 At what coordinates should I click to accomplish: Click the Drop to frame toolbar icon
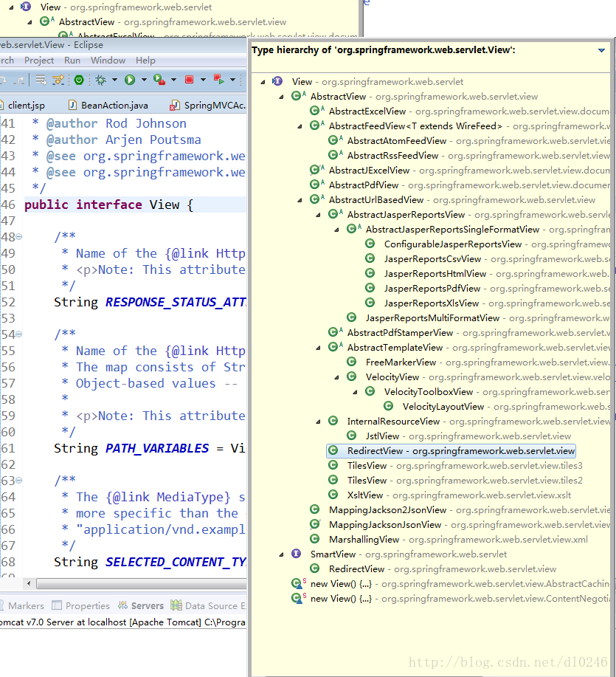(x=41, y=80)
